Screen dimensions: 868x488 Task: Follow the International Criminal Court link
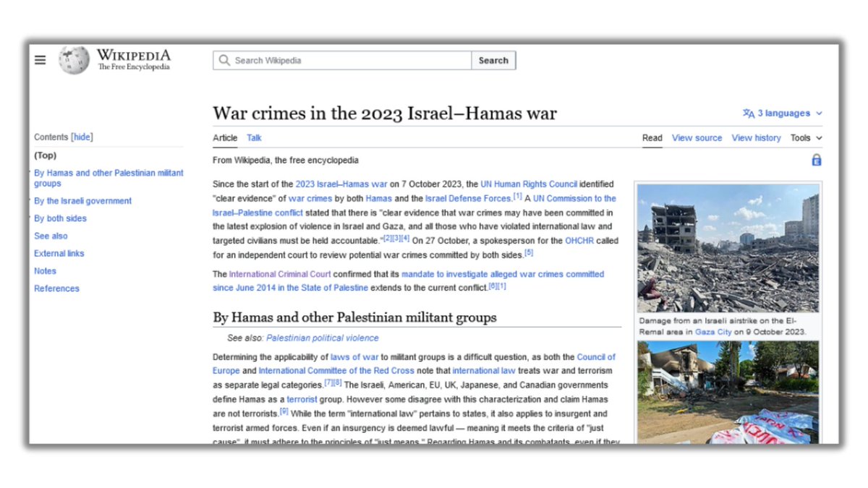pos(280,275)
